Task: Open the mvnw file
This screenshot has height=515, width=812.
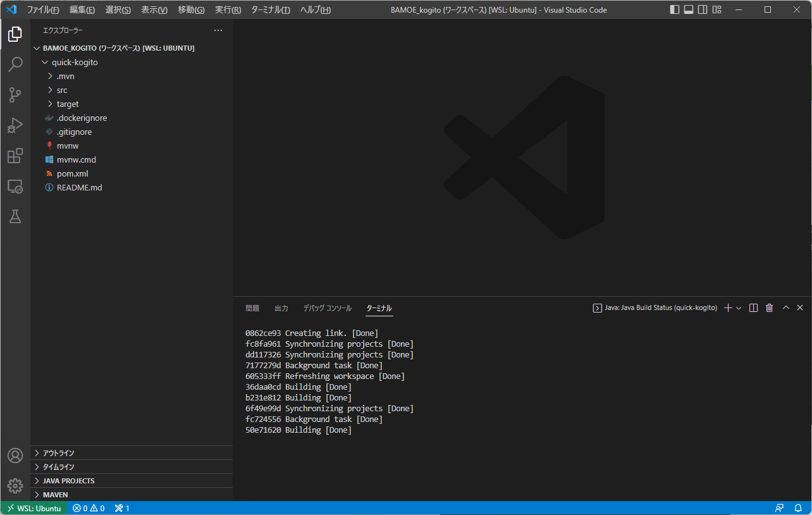Action: click(x=132, y=146)
